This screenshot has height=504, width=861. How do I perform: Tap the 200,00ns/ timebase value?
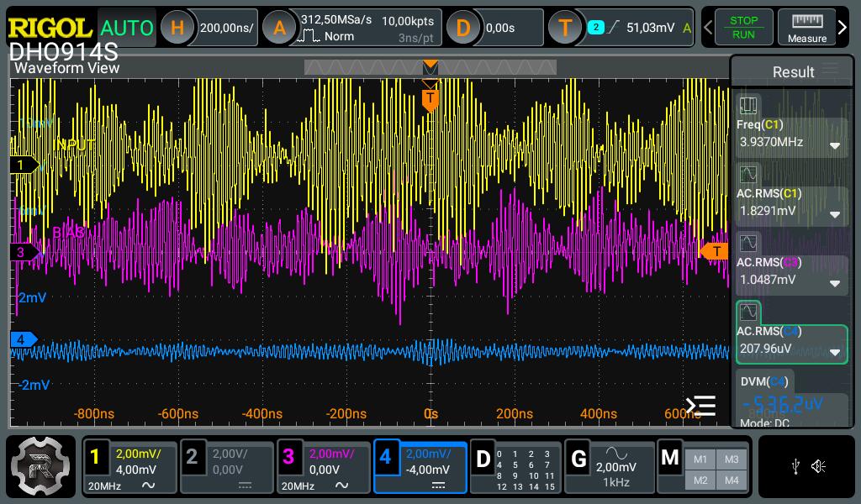tap(226, 28)
